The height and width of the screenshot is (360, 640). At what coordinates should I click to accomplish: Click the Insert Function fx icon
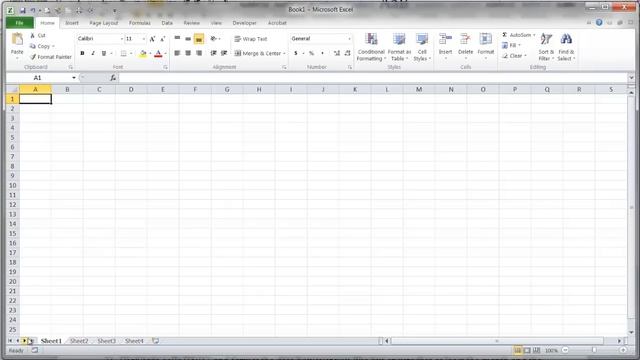113,78
